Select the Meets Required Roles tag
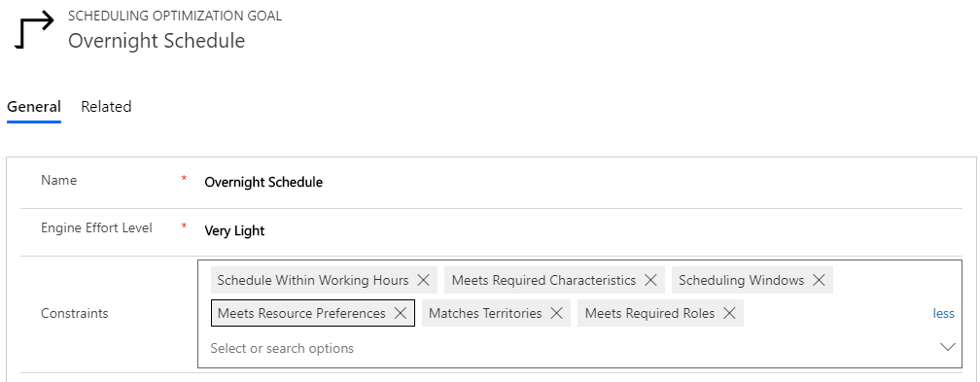Image resolution: width=980 pixels, height=382 pixels. point(649,313)
